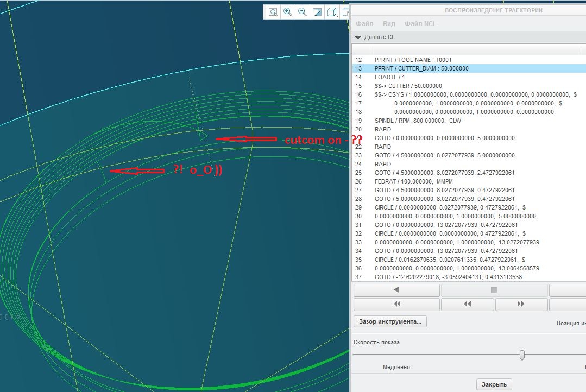The width and height of the screenshot is (586, 392).
Task: Open the Файл menu
Action: [x=364, y=23]
